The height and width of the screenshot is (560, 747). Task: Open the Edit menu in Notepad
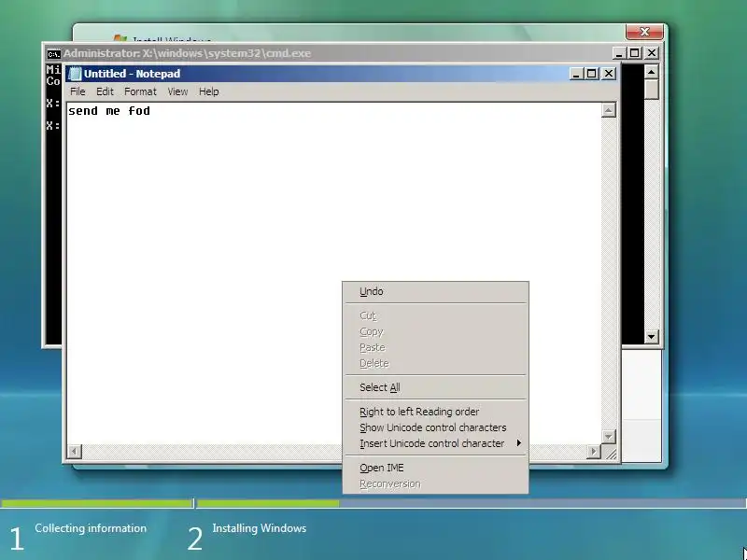[105, 91]
